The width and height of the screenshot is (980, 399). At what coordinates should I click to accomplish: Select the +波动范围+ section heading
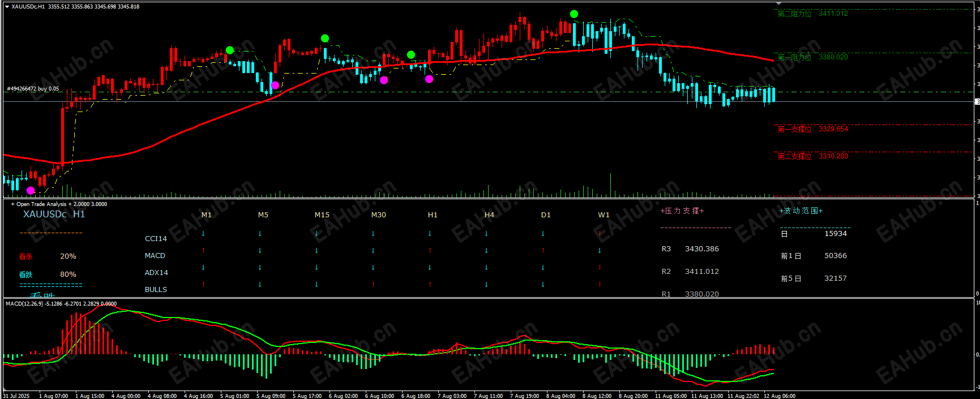[x=801, y=211]
